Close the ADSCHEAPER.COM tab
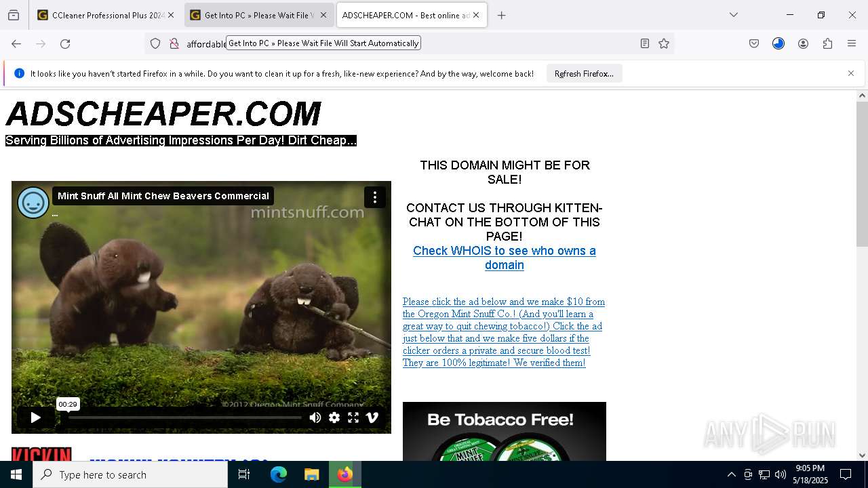 coord(476,15)
